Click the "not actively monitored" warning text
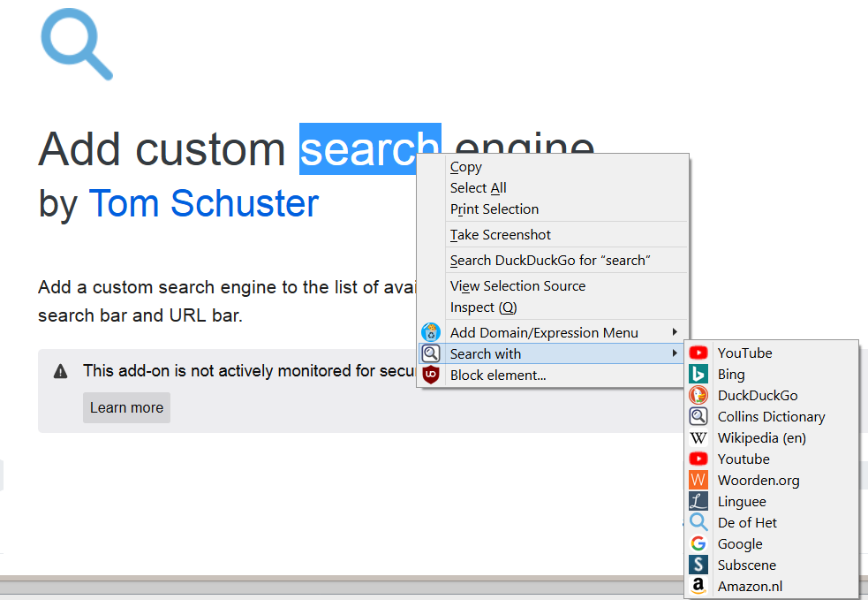 (x=249, y=370)
